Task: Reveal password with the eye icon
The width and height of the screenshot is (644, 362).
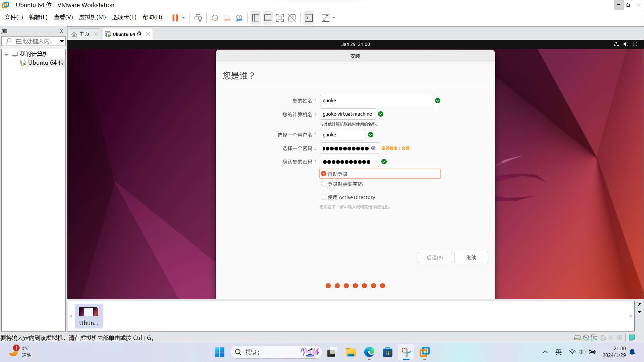Action: pyautogui.click(x=373, y=148)
